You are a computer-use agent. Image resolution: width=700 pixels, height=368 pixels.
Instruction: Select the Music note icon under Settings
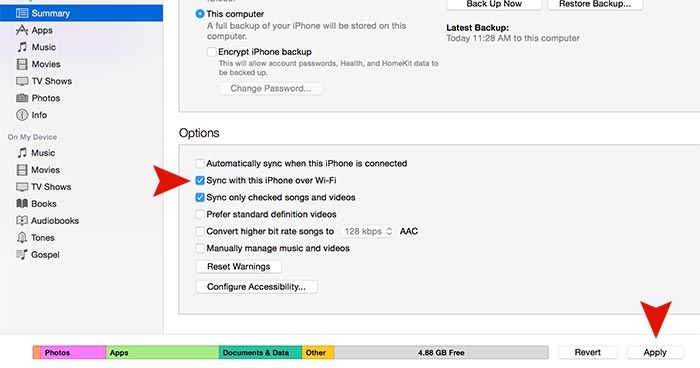[x=22, y=47]
